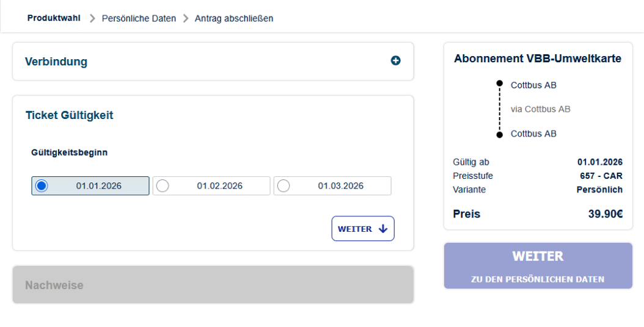Click the 01.02.2026 date label
This screenshot has height=327, width=644.
click(x=219, y=186)
